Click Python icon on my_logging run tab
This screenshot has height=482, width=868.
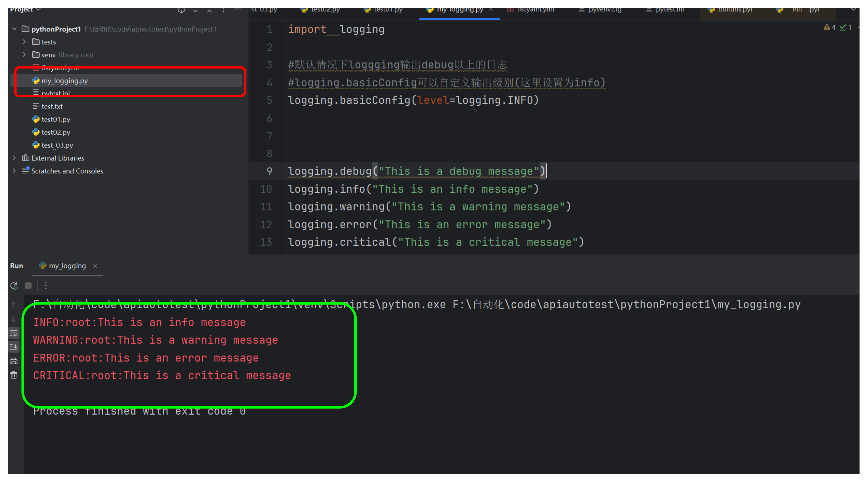[x=43, y=265]
